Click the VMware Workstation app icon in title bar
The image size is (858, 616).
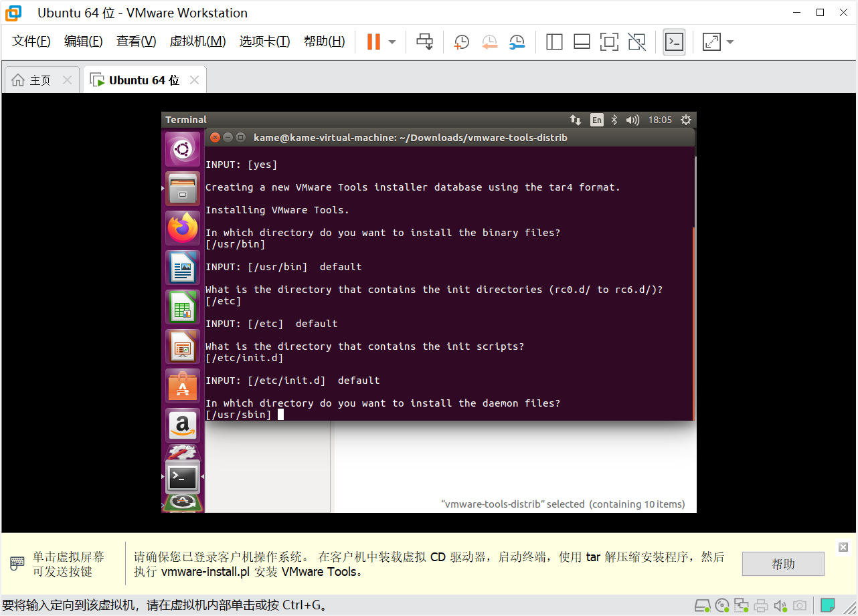click(13, 13)
